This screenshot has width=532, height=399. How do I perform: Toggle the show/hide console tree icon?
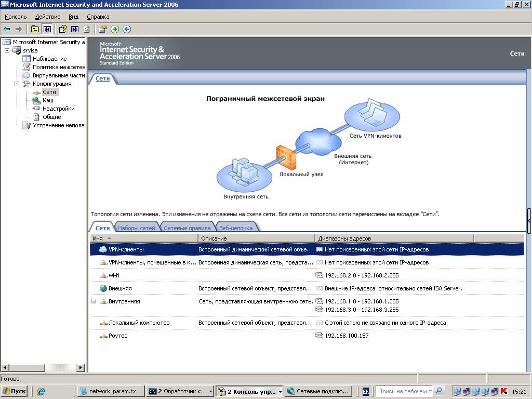coord(47,29)
